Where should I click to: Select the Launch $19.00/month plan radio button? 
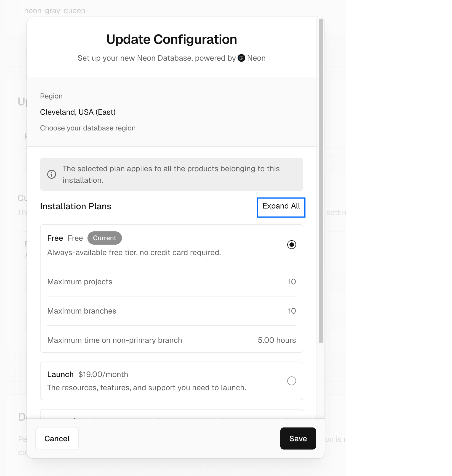click(x=291, y=381)
